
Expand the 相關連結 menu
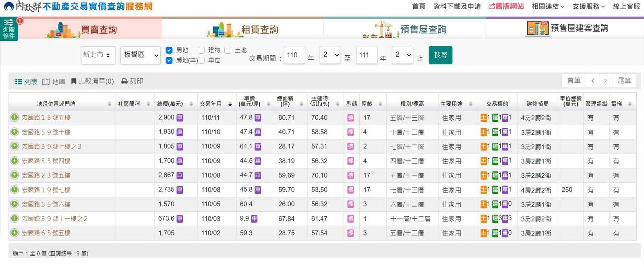pyautogui.click(x=548, y=6)
